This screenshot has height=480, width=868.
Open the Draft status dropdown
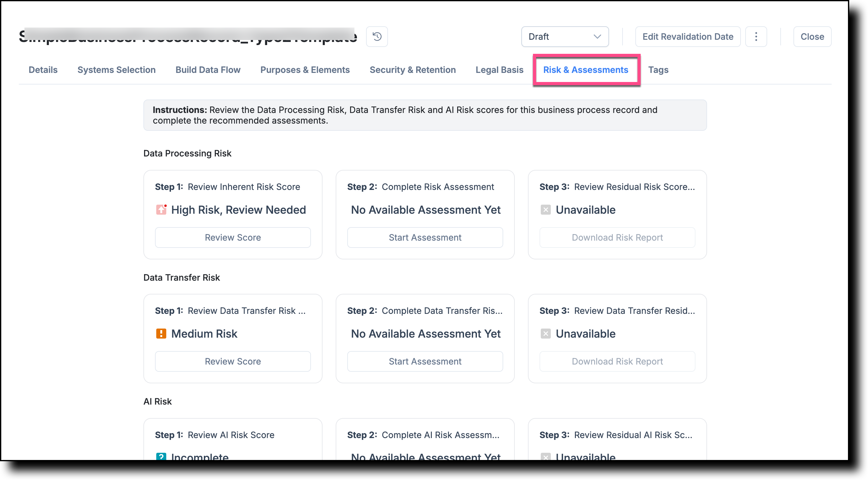tap(565, 36)
